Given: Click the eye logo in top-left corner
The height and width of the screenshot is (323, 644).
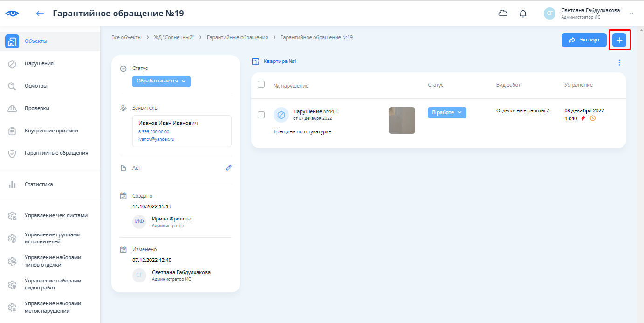Looking at the screenshot, I should coord(12,14).
